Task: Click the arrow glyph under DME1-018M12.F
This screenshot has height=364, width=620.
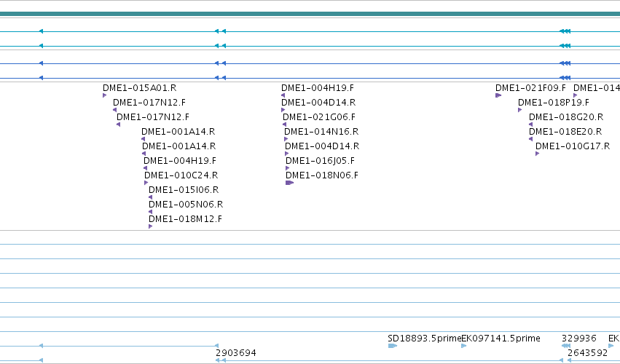Action: tap(150, 226)
